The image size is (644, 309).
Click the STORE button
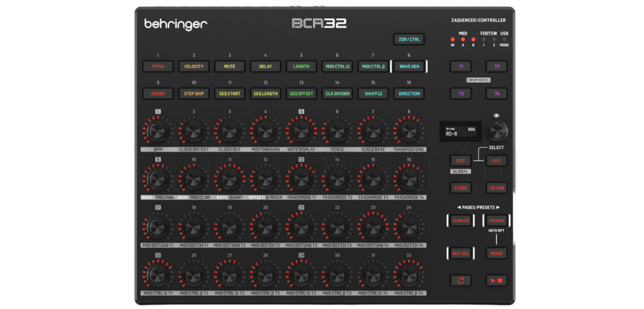(460, 188)
